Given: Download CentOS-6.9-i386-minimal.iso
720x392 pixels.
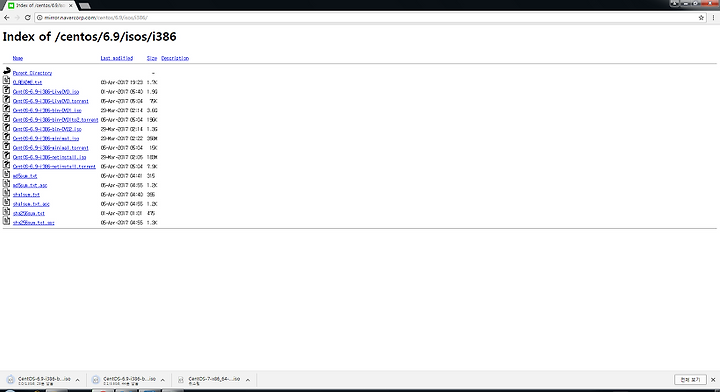Looking at the screenshot, I should 46,139.
